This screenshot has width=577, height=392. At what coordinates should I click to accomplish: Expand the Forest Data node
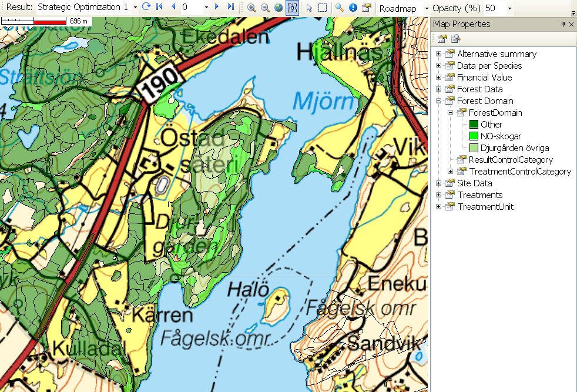(x=439, y=89)
